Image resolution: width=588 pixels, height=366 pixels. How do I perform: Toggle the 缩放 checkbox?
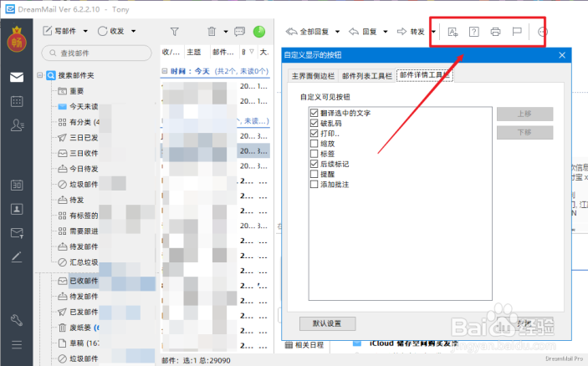[314, 144]
